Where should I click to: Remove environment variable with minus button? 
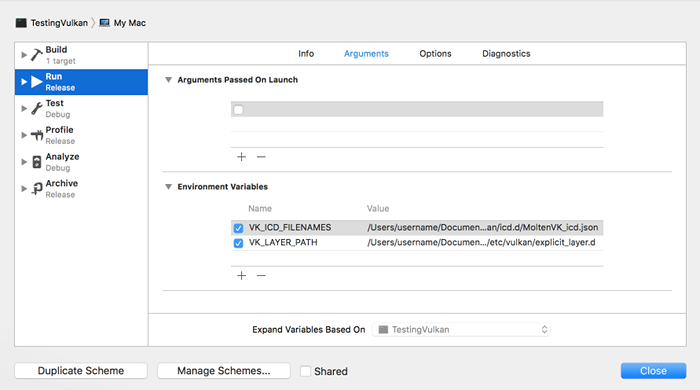click(261, 275)
